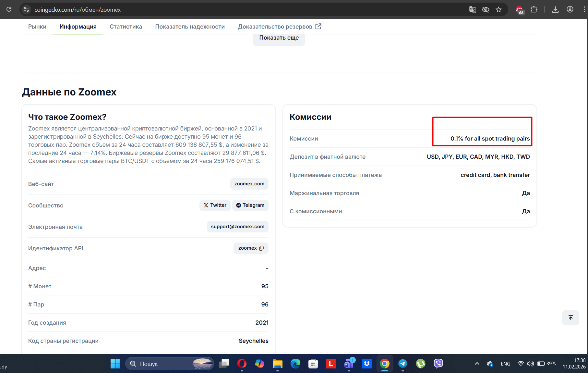Open OneDrive status in the system tray
This screenshot has height=373, width=588.
tap(490, 364)
